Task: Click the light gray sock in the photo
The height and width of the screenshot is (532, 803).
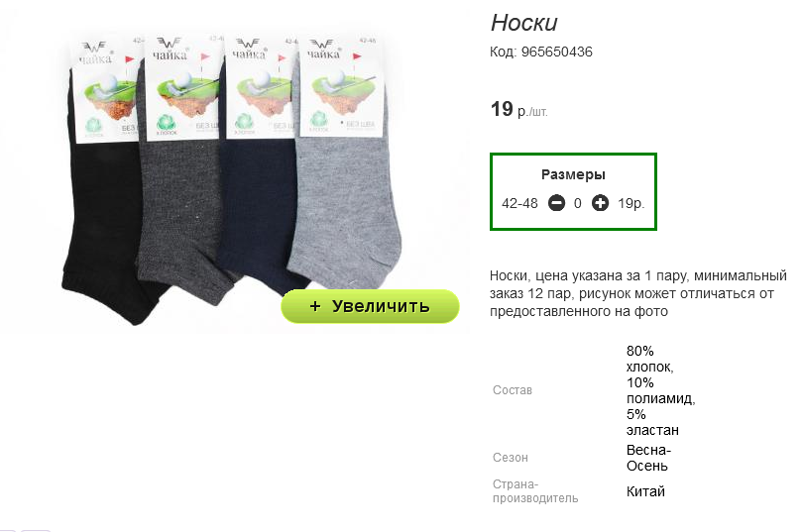Action: click(x=343, y=205)
